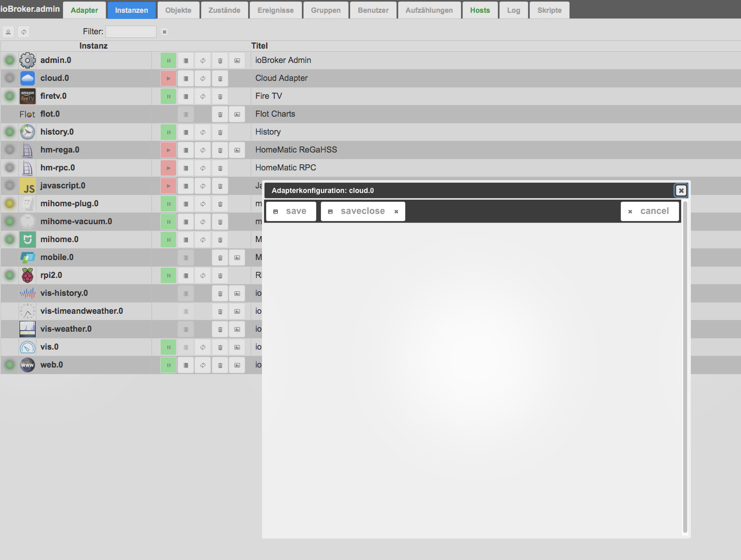The image size is (741, 560).
Task: Open the web link for vis-weather.0
Action: (237, 329)
